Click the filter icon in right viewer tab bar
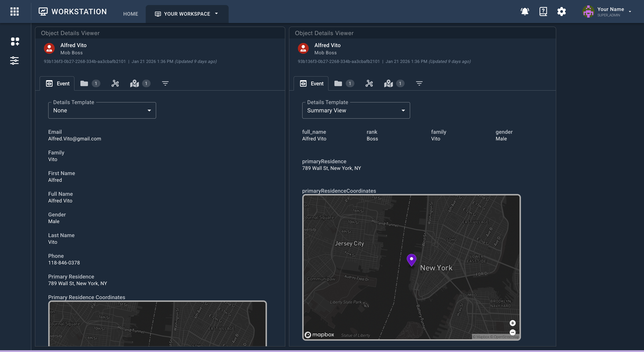The width and height of the screenshot is (644, 352). [x=419, y=83]
